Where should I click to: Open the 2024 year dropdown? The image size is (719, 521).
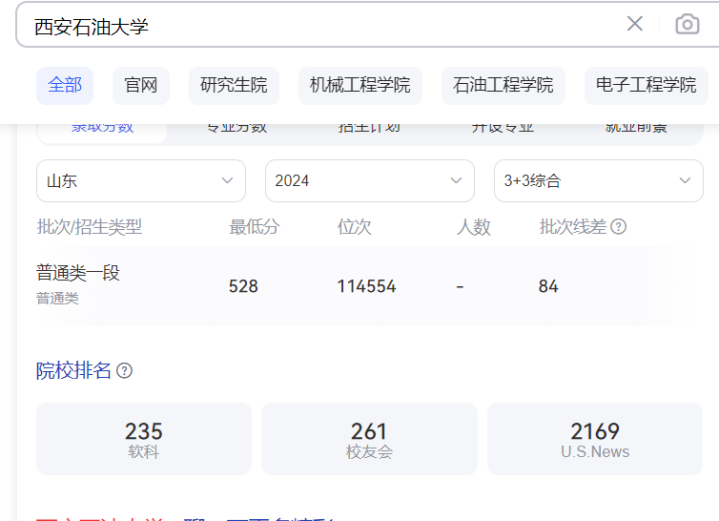coord(370,181)
